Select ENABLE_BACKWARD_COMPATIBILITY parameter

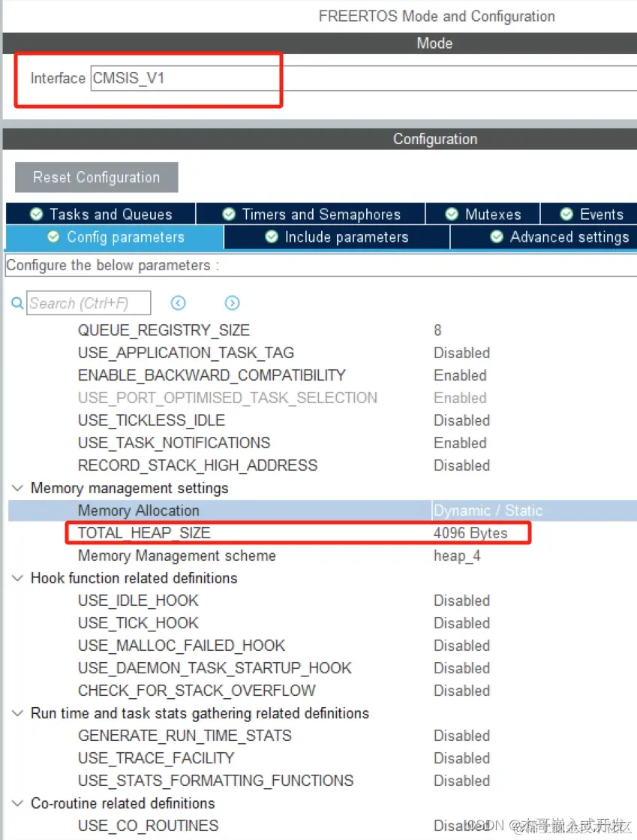coord(212,375)
